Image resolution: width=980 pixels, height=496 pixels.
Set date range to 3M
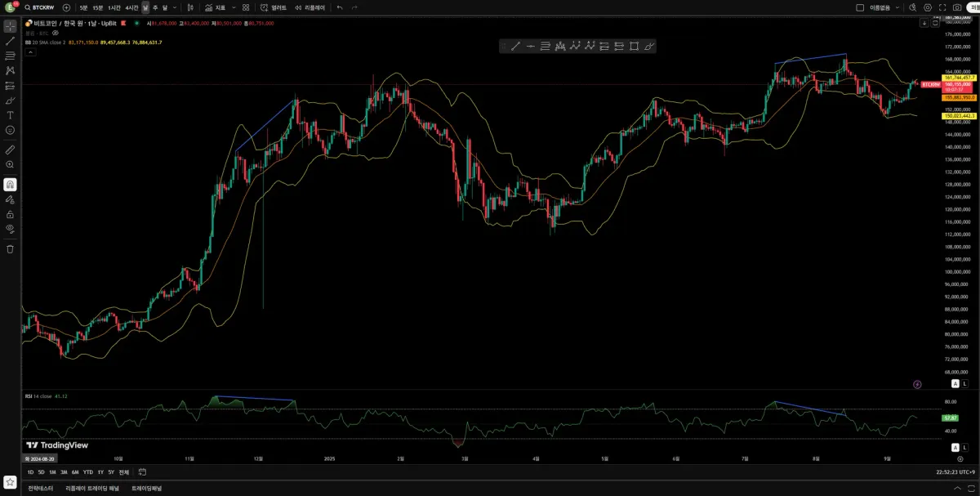click(64, 471)
